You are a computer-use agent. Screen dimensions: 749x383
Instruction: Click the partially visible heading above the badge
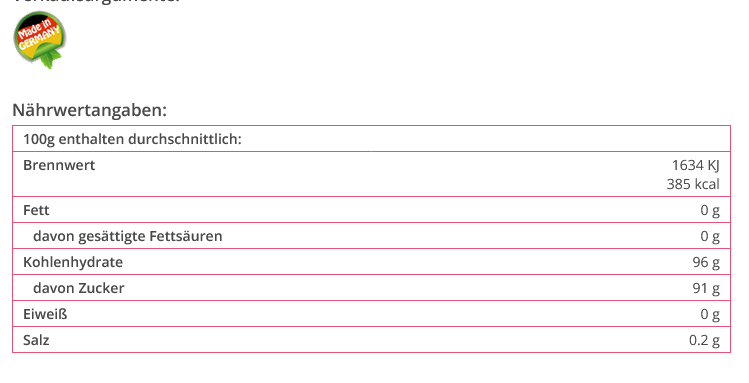pyautogui.click(x=96, y=1)
